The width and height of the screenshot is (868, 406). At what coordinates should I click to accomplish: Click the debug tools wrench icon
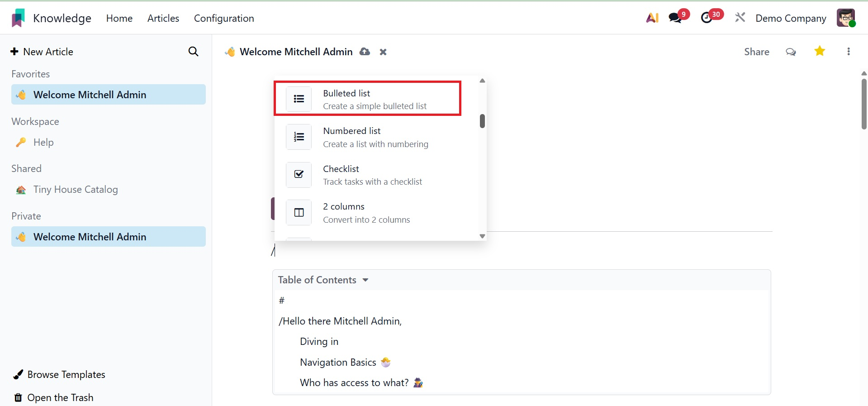(x=740, y=18)
